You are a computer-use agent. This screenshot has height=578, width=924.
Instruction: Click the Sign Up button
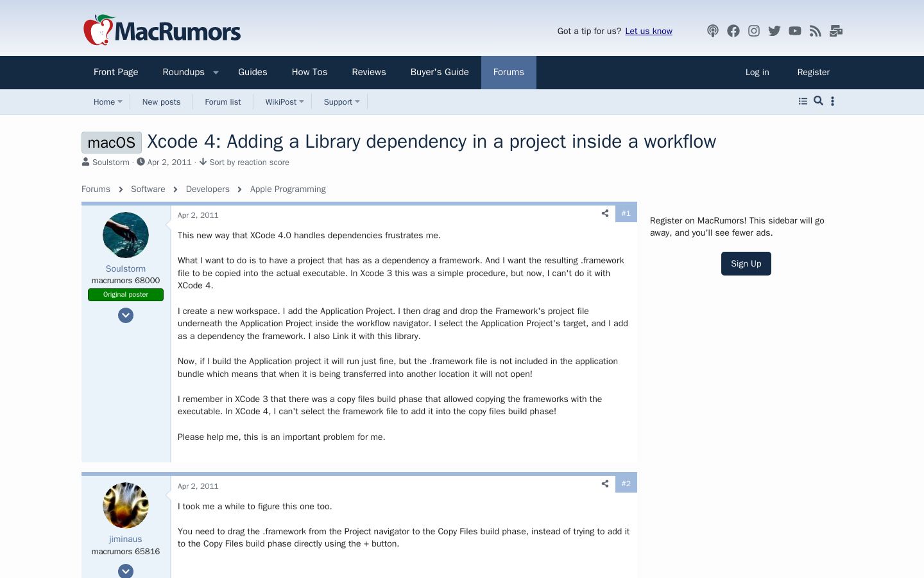pos(746,264)
